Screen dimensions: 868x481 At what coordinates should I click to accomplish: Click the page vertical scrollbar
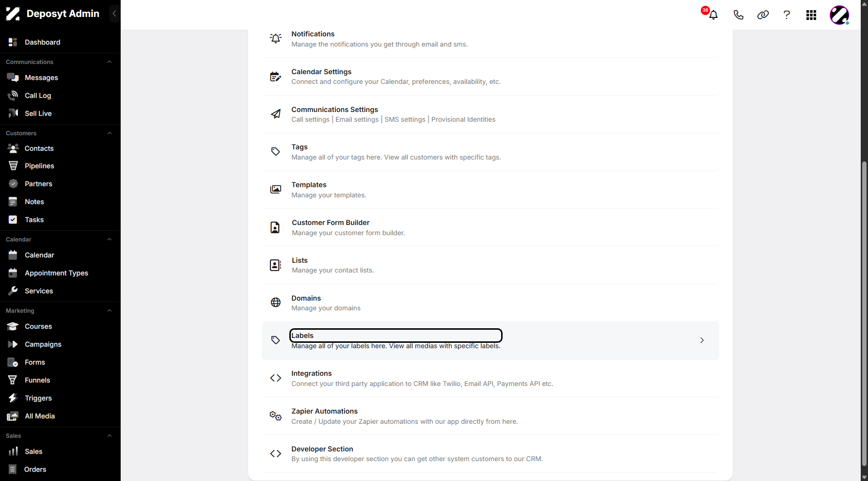point(864,313)
